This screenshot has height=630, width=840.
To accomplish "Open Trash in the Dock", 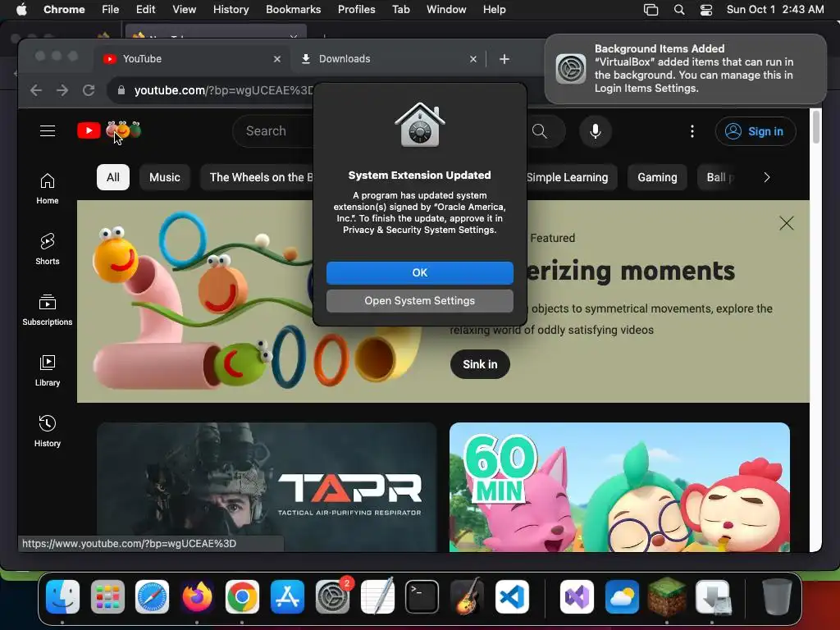I will (x=777, y=597).
